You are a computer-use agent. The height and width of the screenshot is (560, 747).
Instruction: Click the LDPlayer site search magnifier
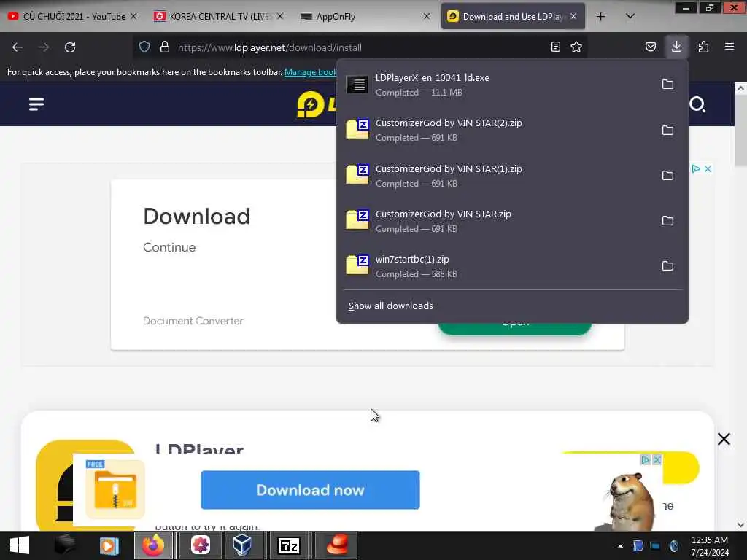[x=697, y=104]
